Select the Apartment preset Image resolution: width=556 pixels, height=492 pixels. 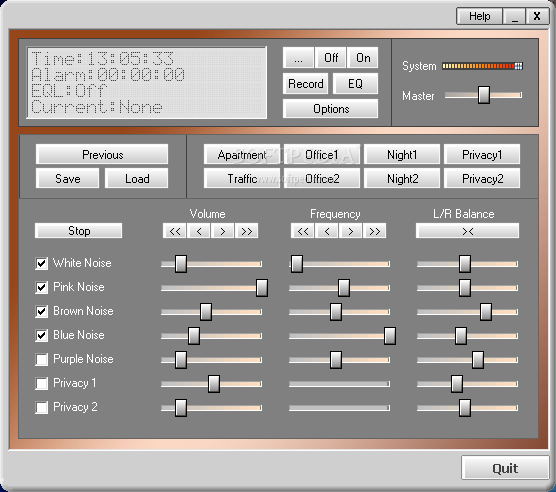pos(242,155)
